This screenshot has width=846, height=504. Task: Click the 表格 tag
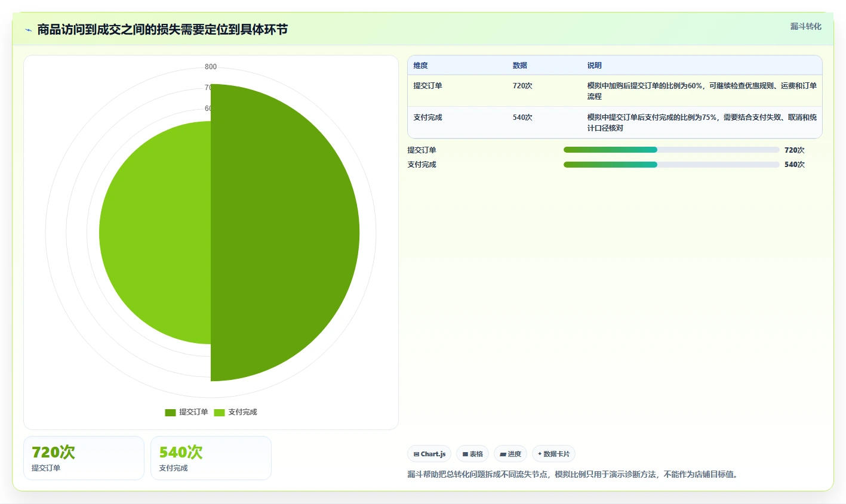[x=472, y=454]
